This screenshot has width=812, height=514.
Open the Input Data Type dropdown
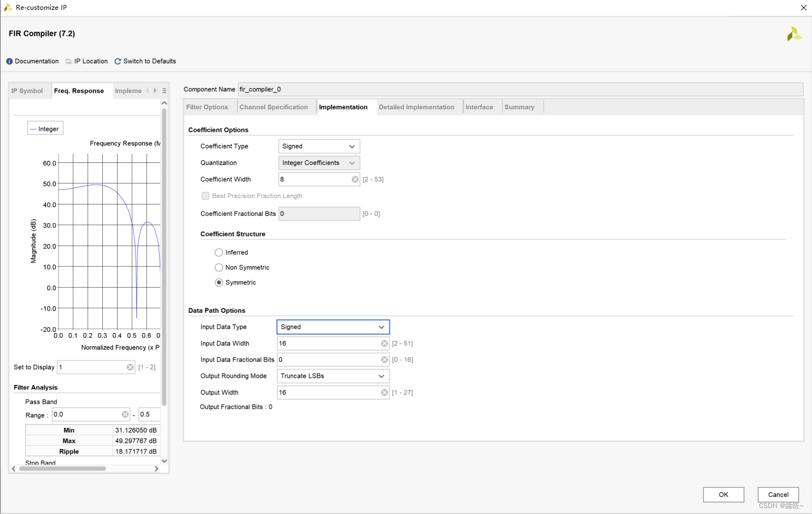(333, 327)
